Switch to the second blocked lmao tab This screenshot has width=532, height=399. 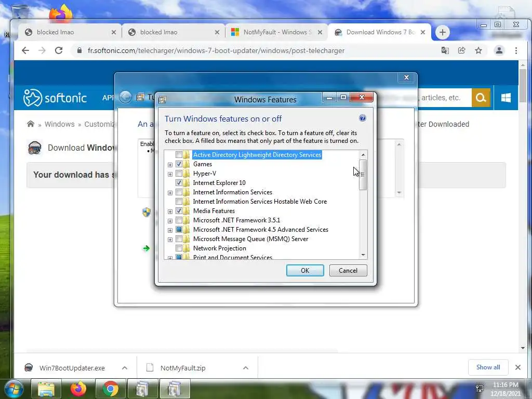[172, 32]
